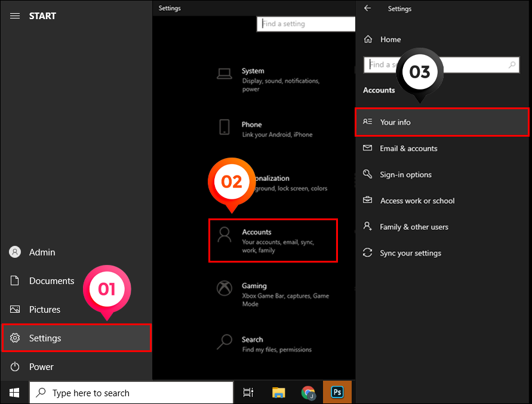Click 'Link your Android, iPhone' description
Image resolution: width=532 pixels, height=404 pixels.
point(277,135)
